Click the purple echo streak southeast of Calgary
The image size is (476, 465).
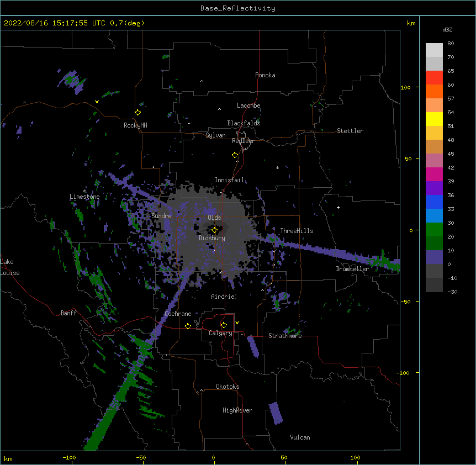coord(252,346)
